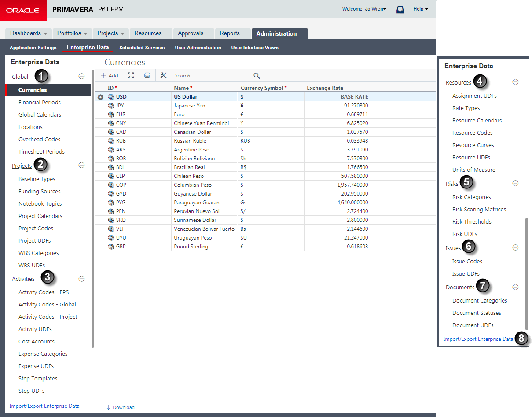Collapse the Risks section
532x417 pixels.
tap(515, 183)
